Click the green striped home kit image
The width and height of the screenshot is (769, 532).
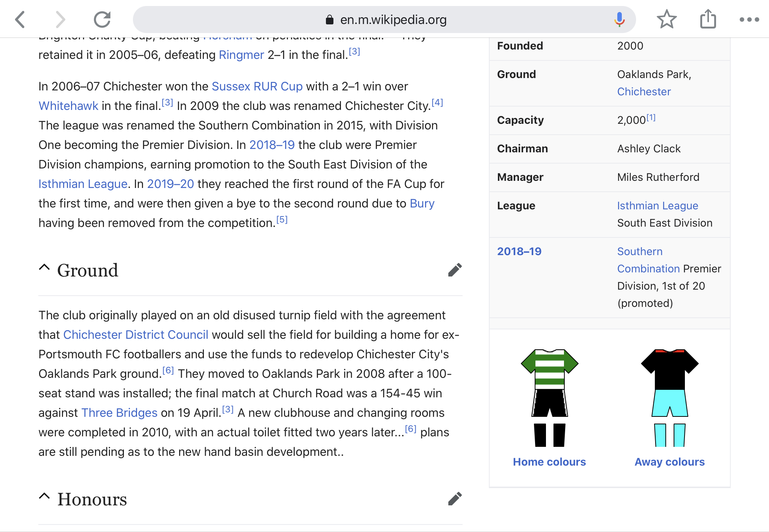549,398
